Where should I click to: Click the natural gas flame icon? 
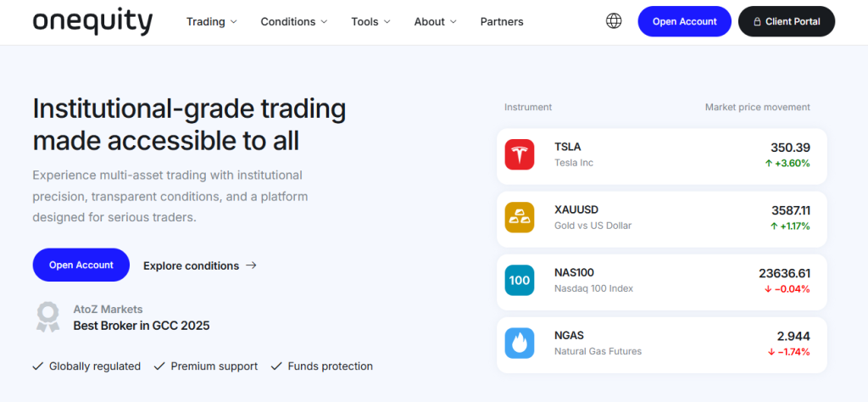click(520, 343)
